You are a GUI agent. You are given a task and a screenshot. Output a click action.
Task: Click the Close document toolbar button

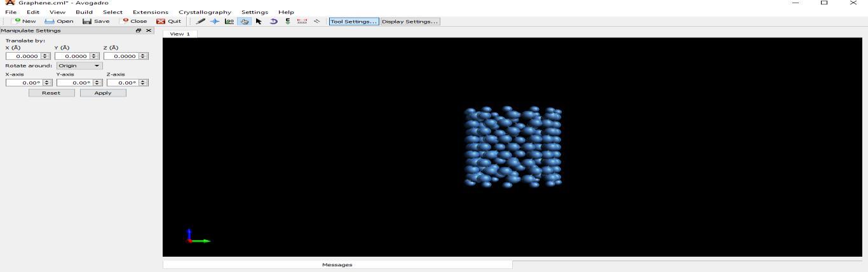[135, 21]
